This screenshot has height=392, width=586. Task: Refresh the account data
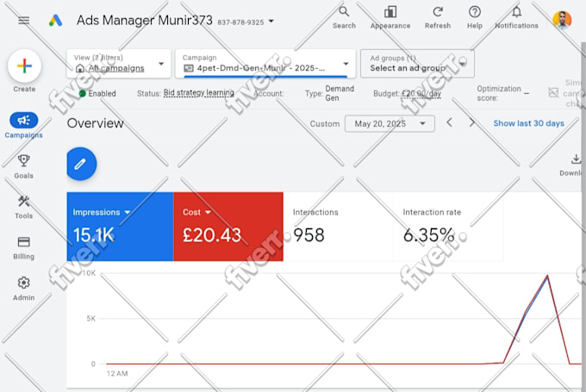[438, 17]
